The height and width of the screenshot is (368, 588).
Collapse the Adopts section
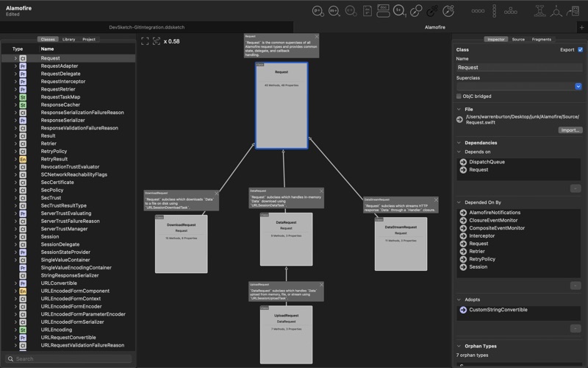[x=459, y=300]
